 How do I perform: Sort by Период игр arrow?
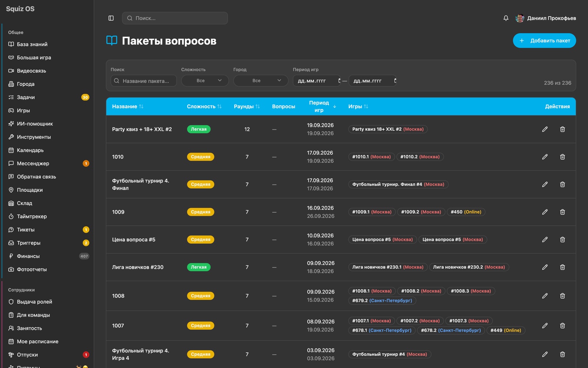[334, 106]
